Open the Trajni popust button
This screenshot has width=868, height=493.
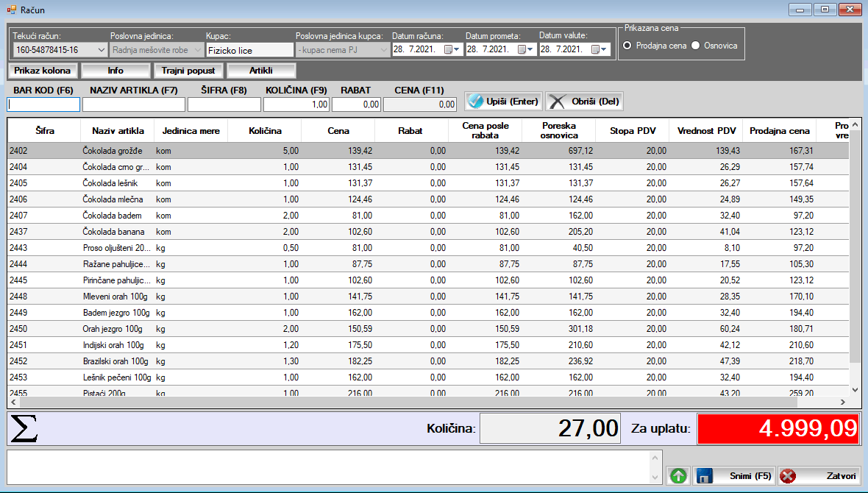tap(188, 71)
